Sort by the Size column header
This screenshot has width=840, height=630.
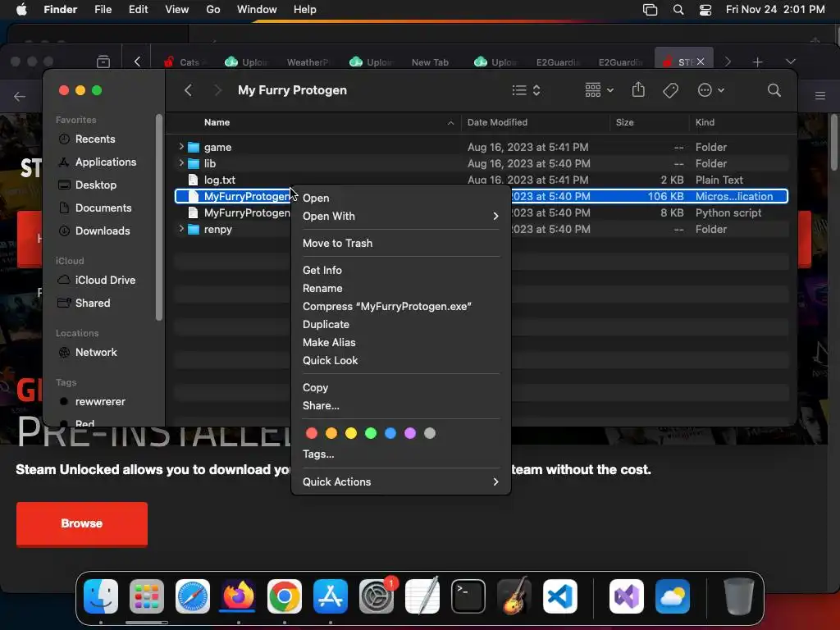click(x=624, y=122)
